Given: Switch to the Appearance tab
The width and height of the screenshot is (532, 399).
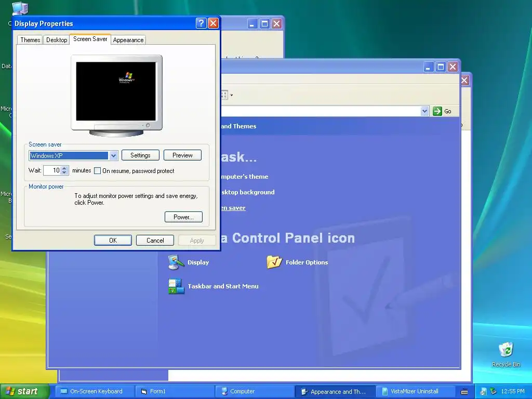Looking at the screenshot, I should [128, 39].
